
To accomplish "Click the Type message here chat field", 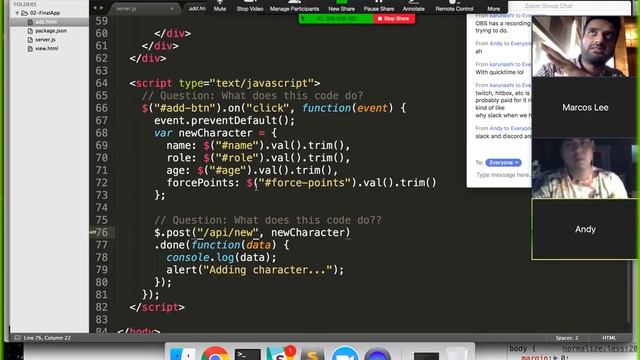I will pyautogui.click(x=503, y=175).
